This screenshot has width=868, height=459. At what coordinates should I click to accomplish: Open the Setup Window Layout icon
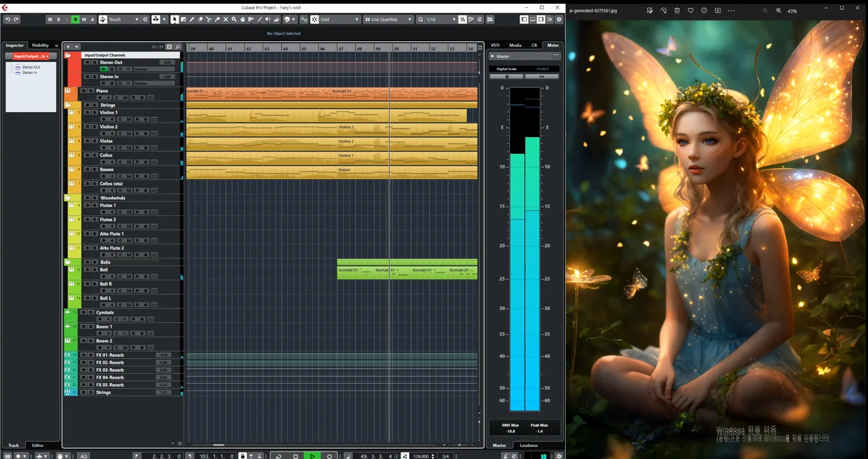(x=549, y=19)
